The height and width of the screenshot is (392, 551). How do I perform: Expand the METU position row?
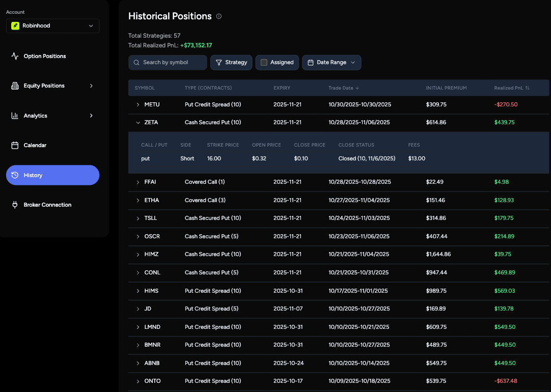point(137,104)
